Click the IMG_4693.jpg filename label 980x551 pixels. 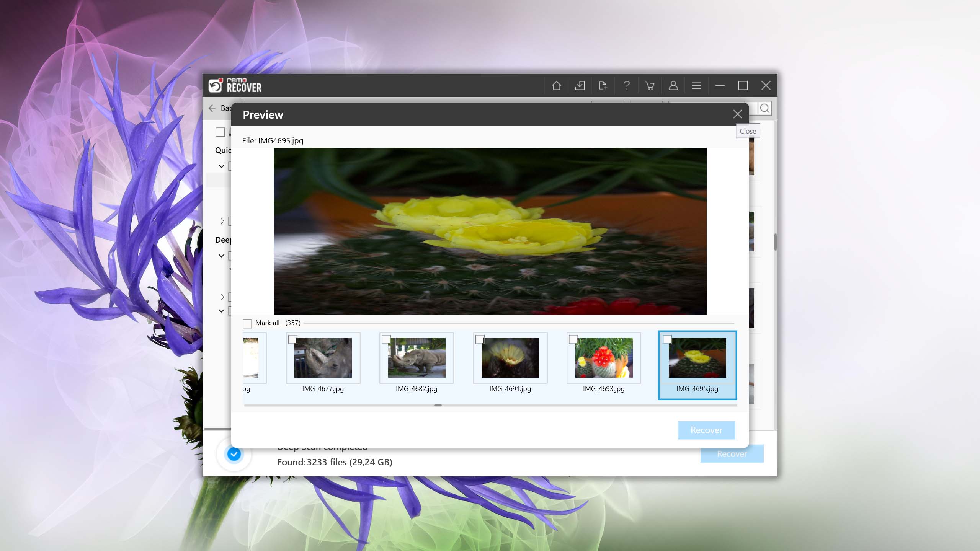point(604,389)
